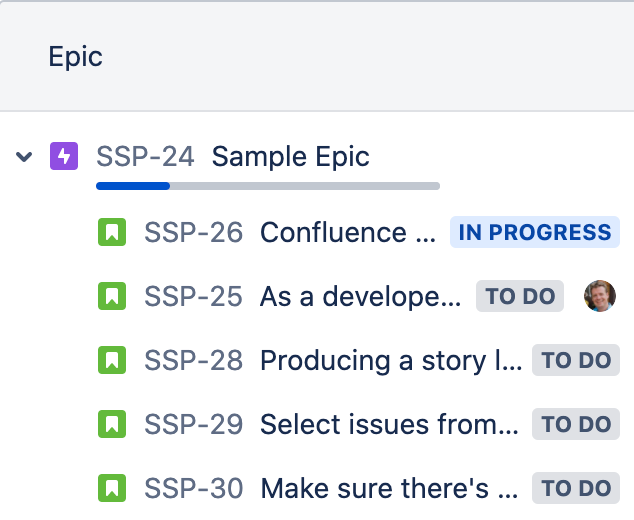
Task: Select the 'Producing a story l...' issue
Action: tap(391, 360)
